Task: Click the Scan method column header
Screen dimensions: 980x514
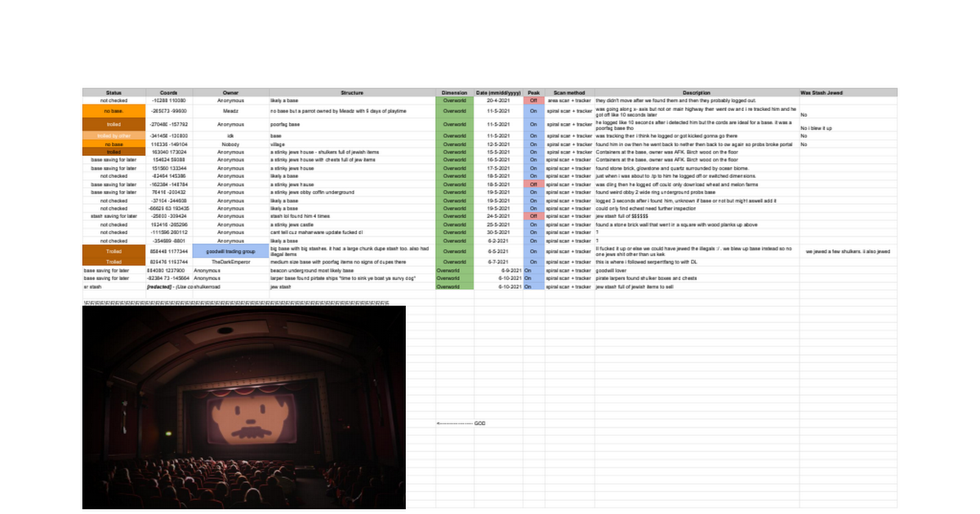Action: click(569, 93)
